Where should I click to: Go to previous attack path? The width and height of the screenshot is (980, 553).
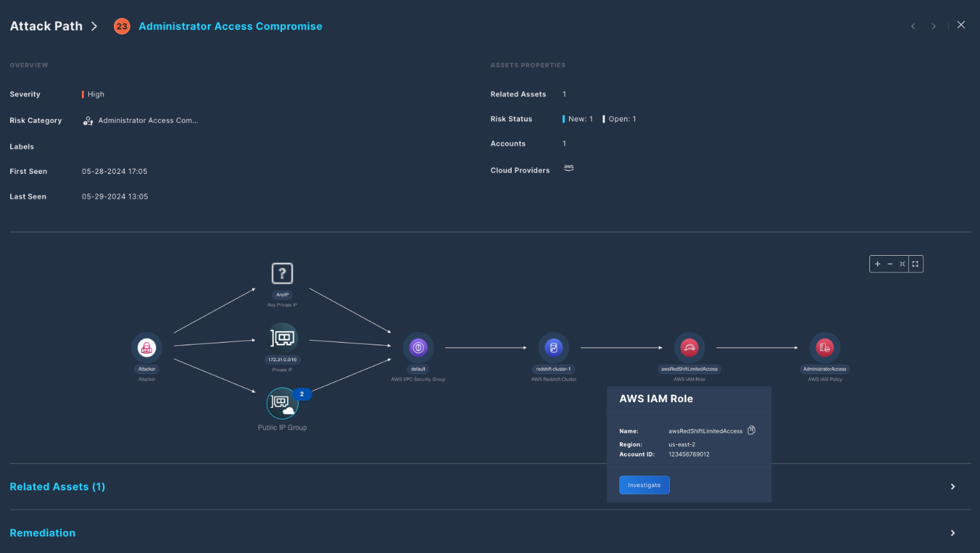tap(913, 26)
